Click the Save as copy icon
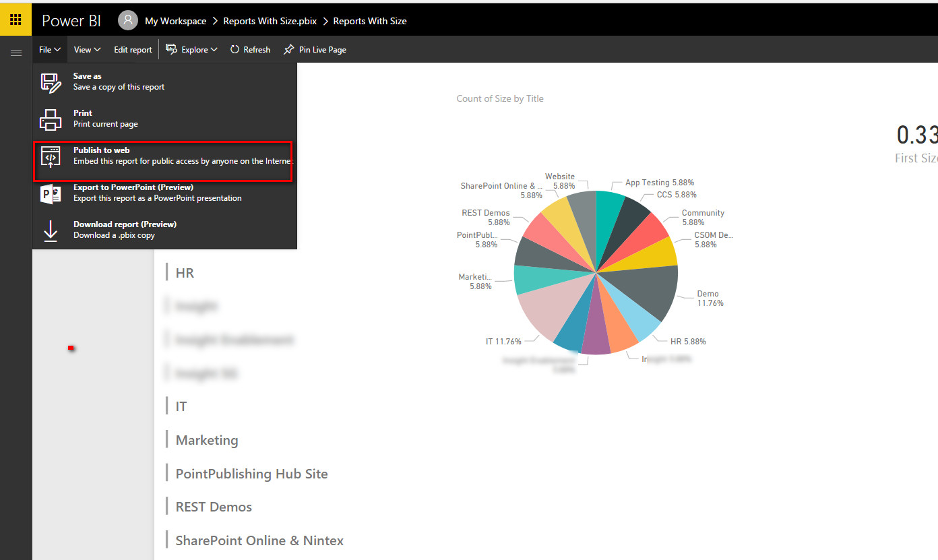The image size is (938, 560). (51, 81)
